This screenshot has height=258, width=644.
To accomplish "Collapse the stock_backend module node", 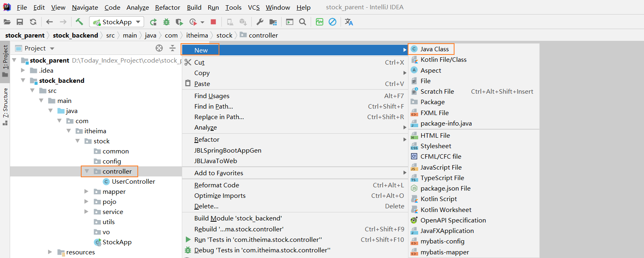I will coord(23,80).
